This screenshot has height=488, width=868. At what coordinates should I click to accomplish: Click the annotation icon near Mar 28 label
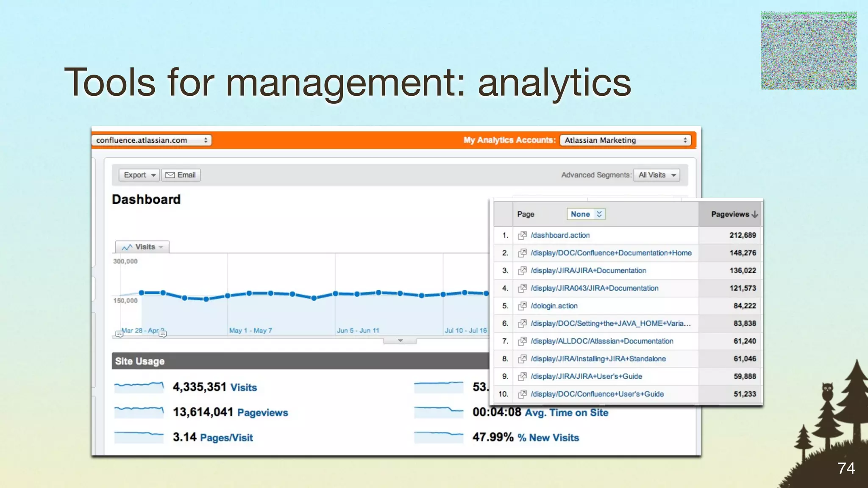click(119, 334)
